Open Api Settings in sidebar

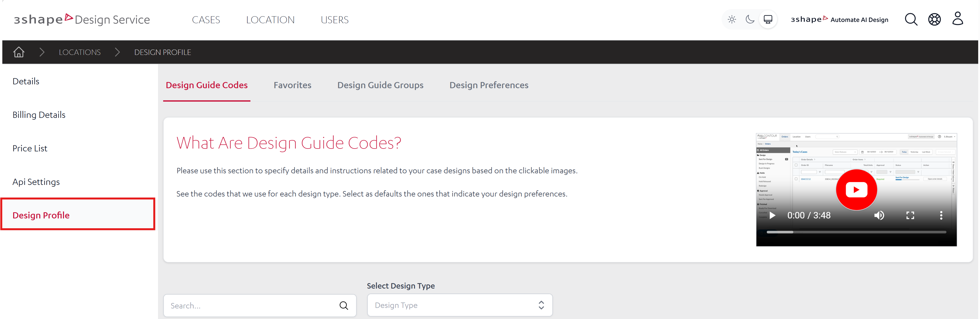click(36, 182)
